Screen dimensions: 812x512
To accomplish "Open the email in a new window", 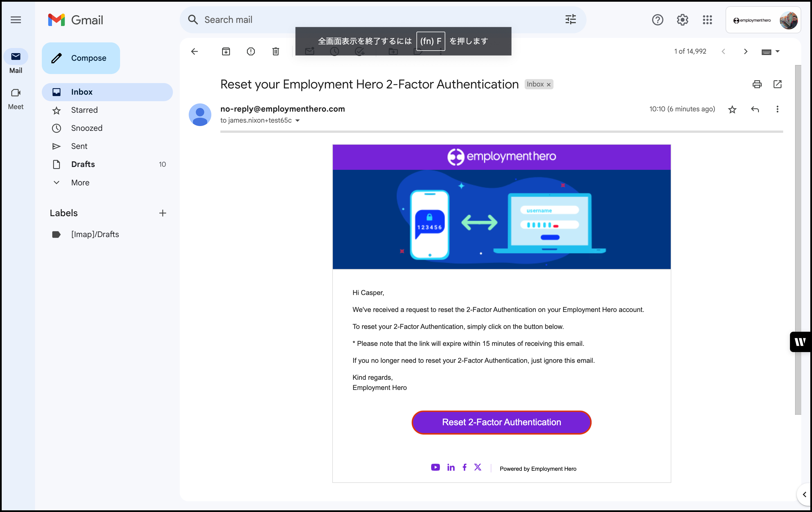I will [777, 84].
